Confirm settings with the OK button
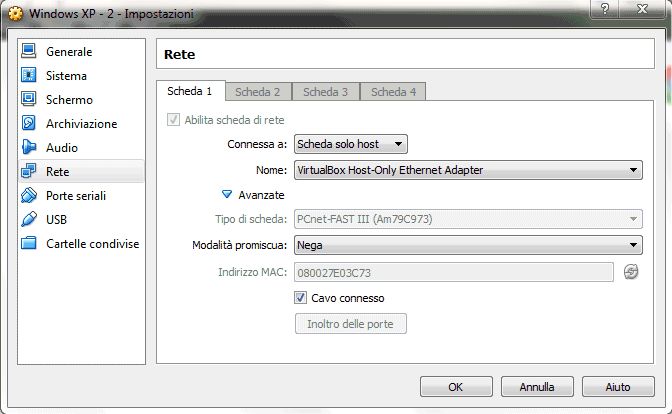Viewport: 672px width, 414px height. pos(456,387)
